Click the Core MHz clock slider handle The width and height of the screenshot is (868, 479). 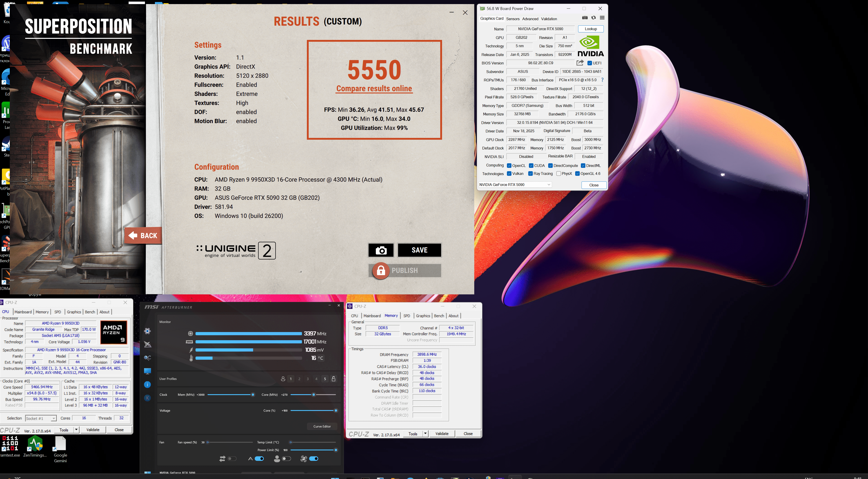[313, 395]
